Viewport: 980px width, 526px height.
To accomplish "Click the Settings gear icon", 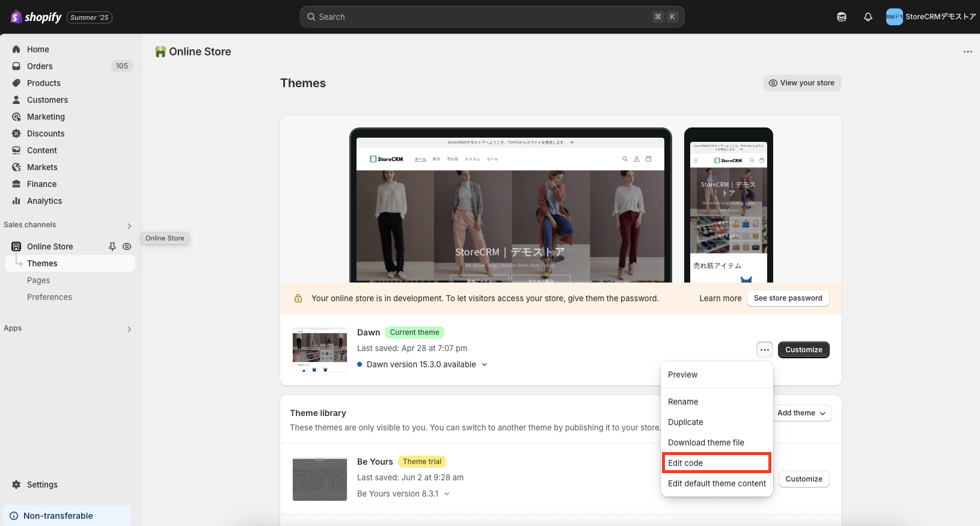I will click(x=16, y=485).
